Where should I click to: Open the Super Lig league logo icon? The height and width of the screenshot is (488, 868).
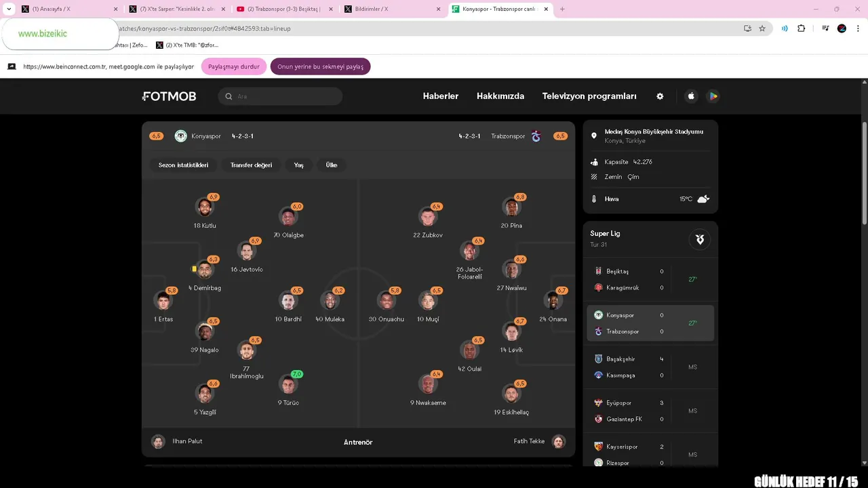(x=700, y=239)
